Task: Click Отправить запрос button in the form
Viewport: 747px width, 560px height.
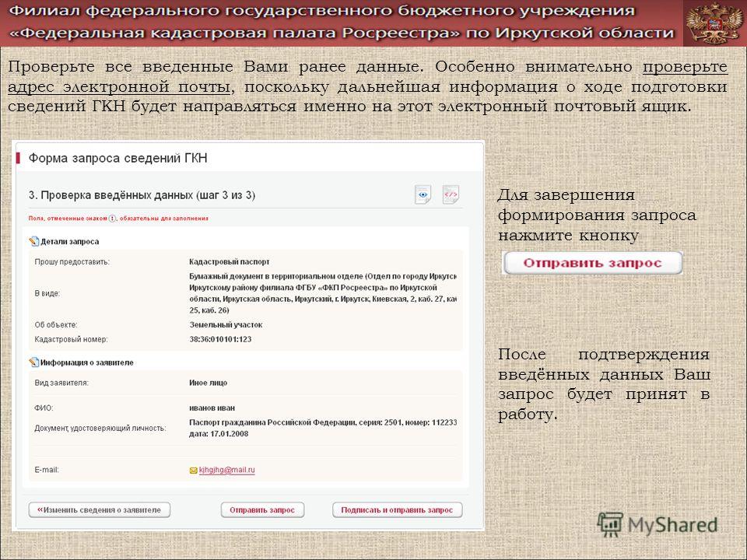Action: (x=262, y=510)
